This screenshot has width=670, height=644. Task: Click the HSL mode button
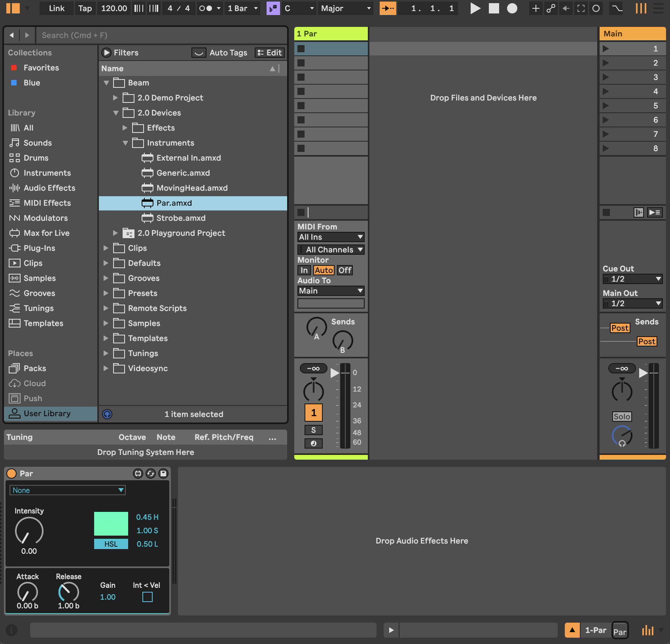point(111,544)
